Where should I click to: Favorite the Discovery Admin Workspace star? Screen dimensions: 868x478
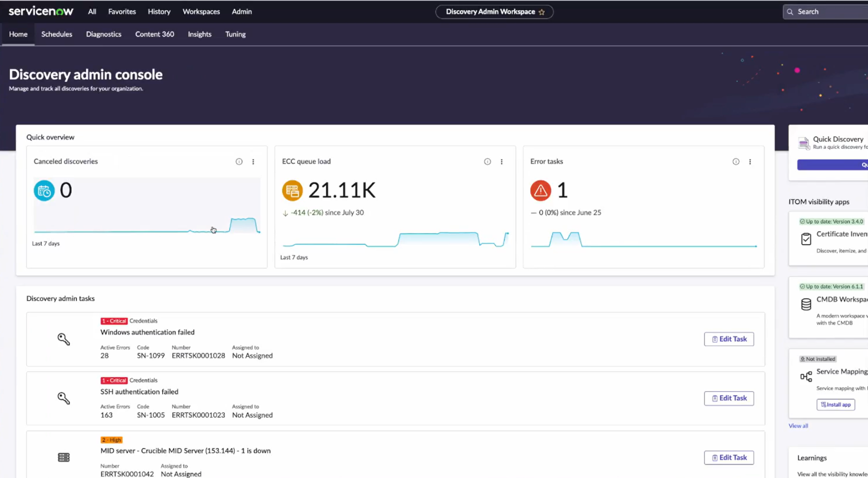(542, 12)
